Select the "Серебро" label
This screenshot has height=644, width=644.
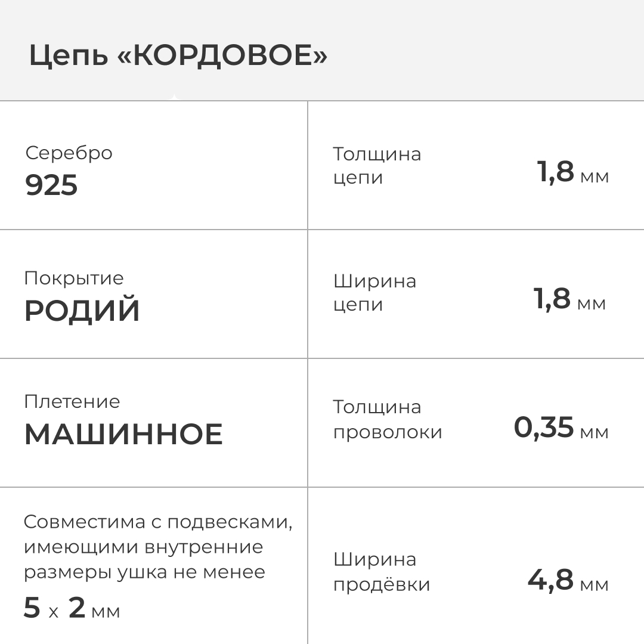[x=69, y=153]
